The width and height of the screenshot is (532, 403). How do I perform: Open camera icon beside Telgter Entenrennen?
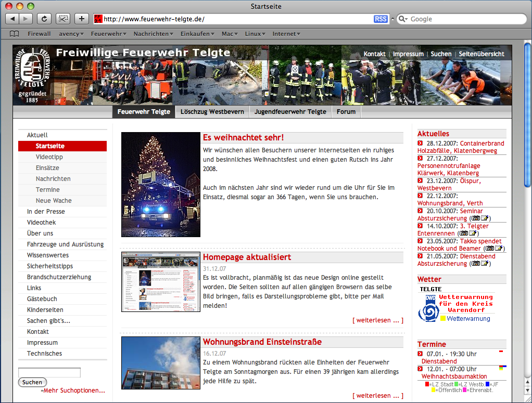coord(464,233)
